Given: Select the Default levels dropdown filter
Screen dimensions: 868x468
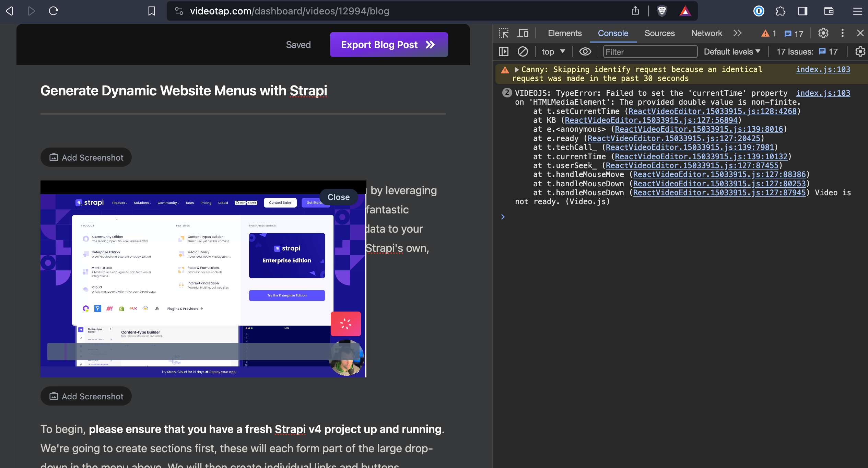Looking at the screenshot, I should tap(732, 51).
